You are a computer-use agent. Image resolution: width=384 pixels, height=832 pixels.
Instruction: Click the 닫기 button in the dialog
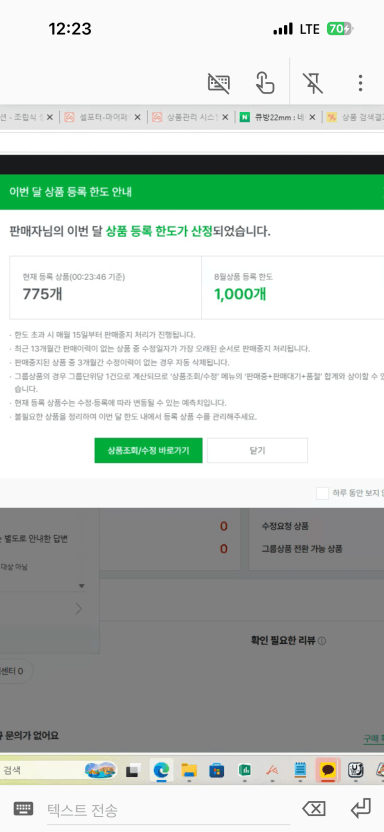click(257, 450)
